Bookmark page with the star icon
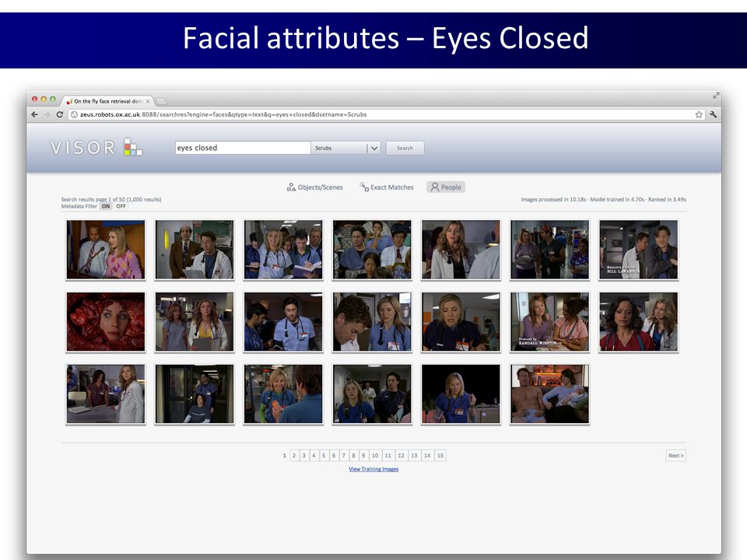 click(699, 114)
